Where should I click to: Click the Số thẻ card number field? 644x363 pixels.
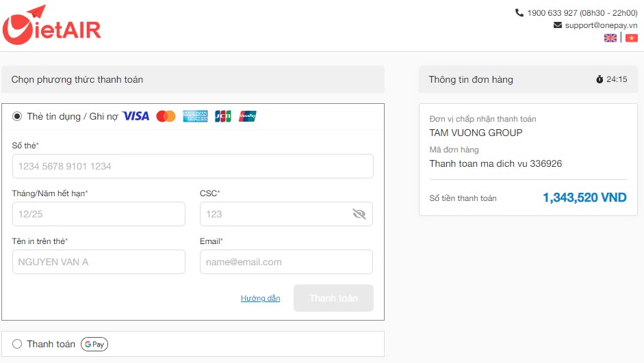pyautogui.click(x=192, y=166)
